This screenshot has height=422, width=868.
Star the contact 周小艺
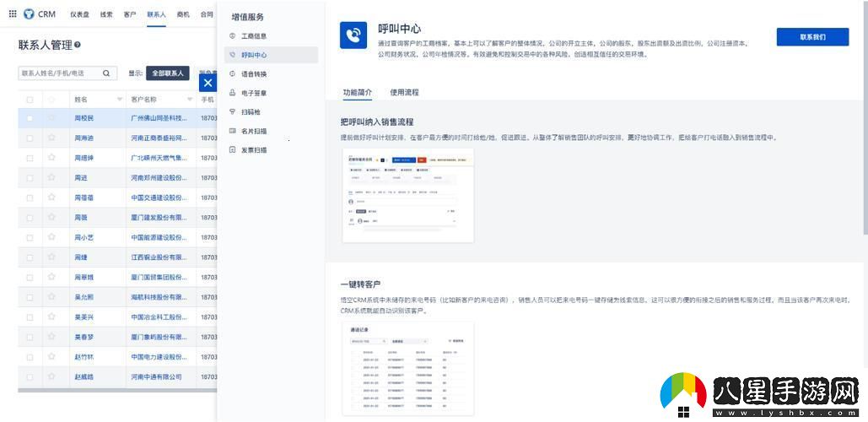[x=51, y=237]
